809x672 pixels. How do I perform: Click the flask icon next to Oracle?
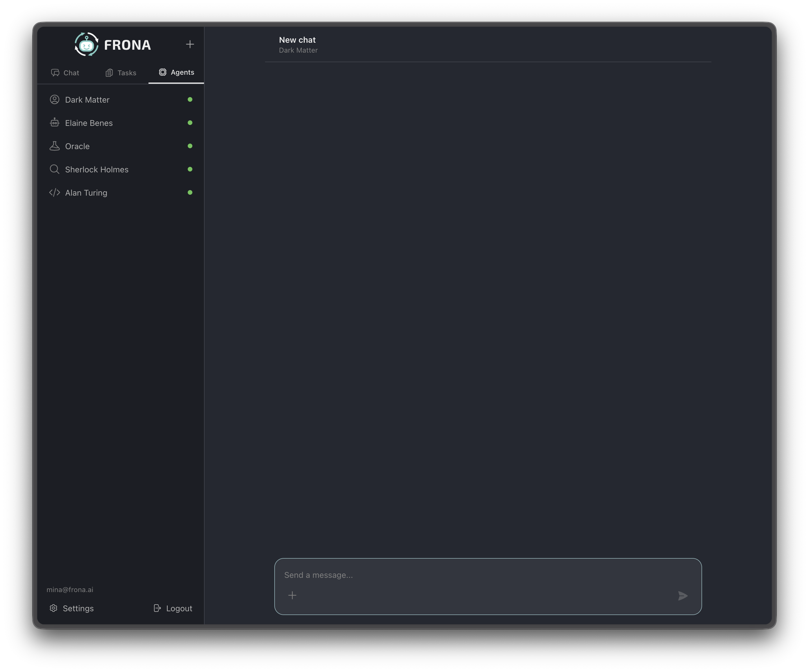click(x=54, y=146)
